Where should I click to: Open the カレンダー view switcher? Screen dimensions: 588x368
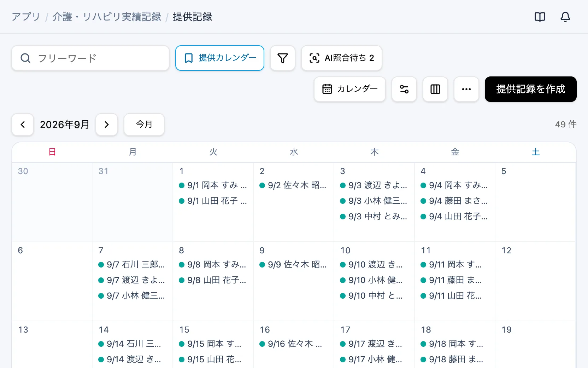point(350,89)
